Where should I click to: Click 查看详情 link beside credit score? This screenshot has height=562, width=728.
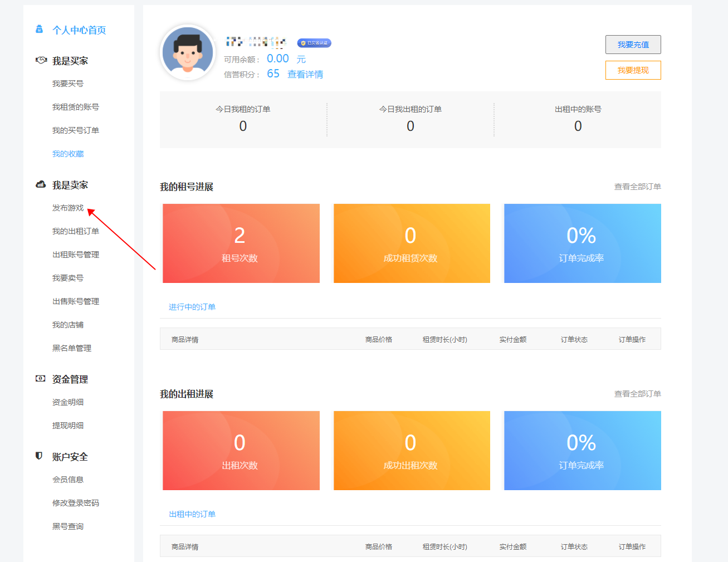click(305, 74)
